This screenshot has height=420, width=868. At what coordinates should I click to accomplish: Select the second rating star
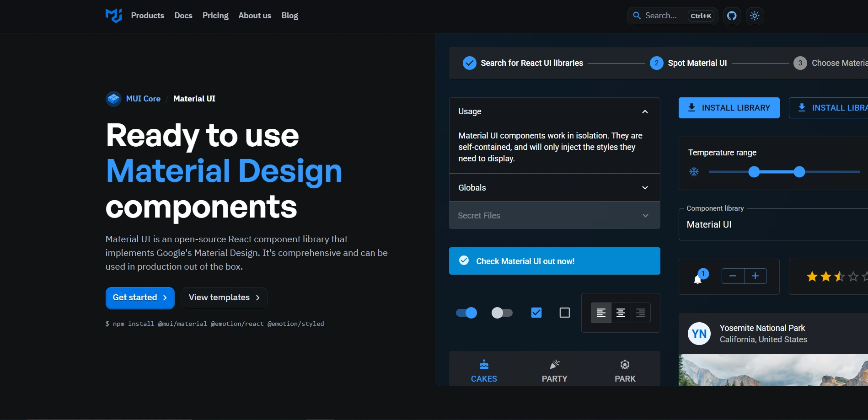click(825, 276)
